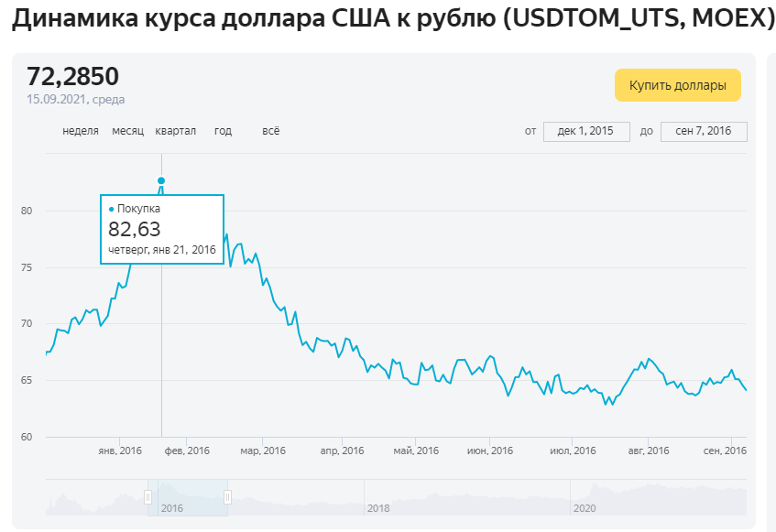
Task: Click the Купить доллары button
Action: coord(678,85)
